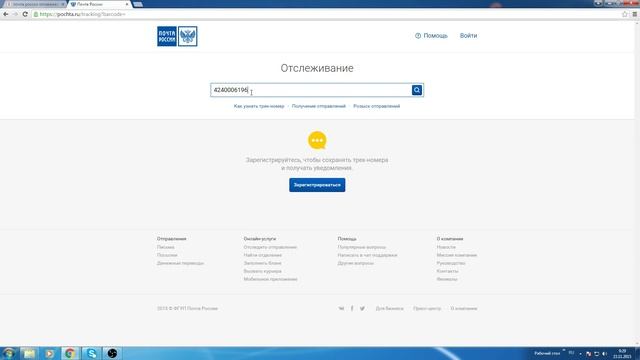The height and width of the screenshot is (360, 640).
Task: Click the Рабочий стол taskbar toolbar
Action: click(x=547, y=353)
